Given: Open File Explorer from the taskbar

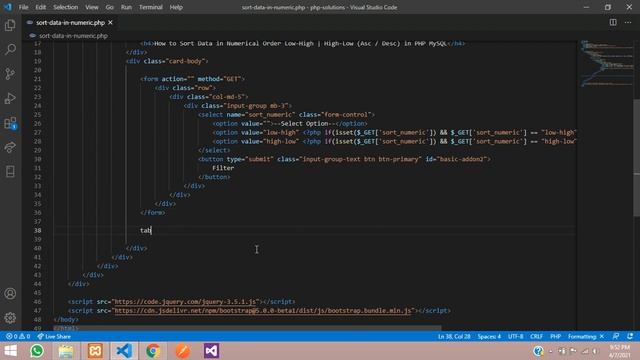Looking at the screenshot, I should (x=66, y=351).
